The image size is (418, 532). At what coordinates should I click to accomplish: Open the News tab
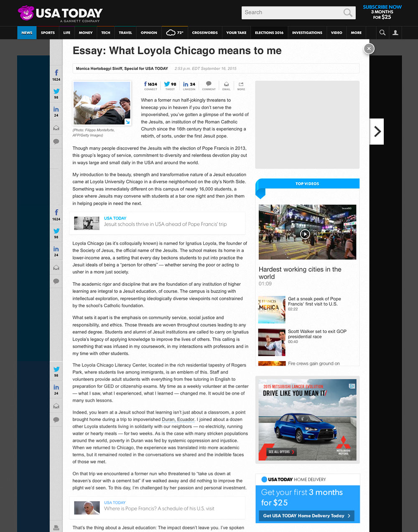[27, 33]
